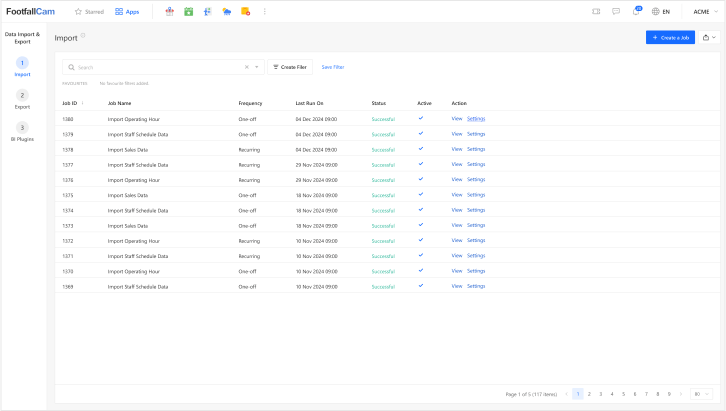The image size is (726, 411).
Task: Click the Status column header
Action: tap(379, 103)
